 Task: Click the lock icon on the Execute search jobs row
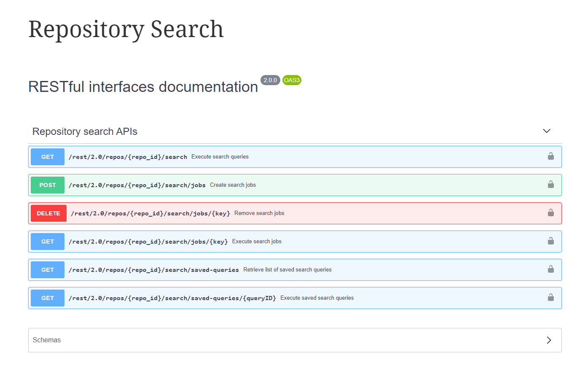click(550, 241)
